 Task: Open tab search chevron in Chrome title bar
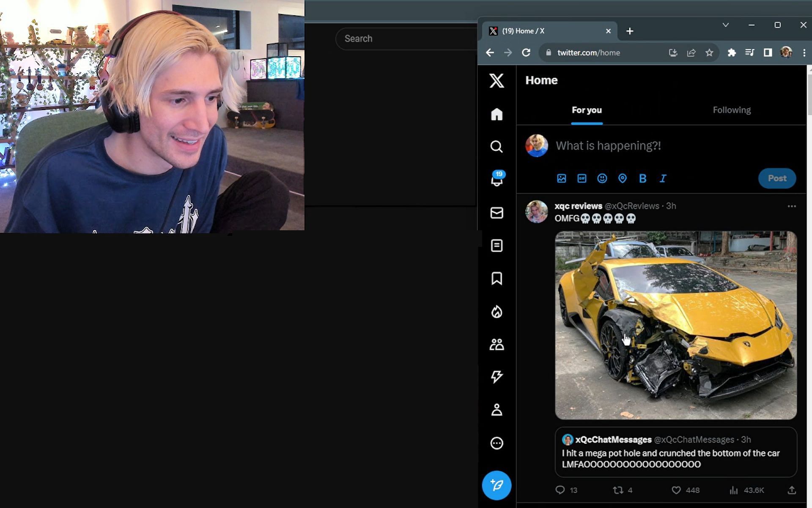pos(726,25)
